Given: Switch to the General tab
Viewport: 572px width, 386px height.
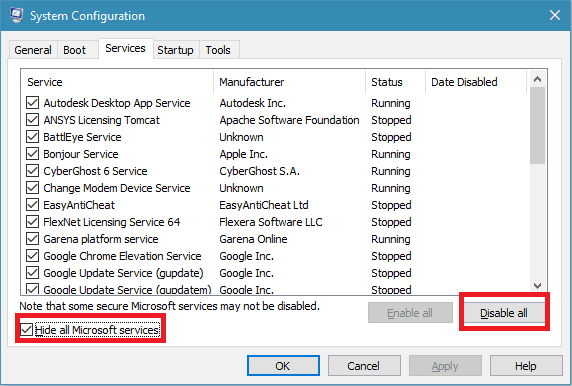Looking at the screenshot, I should 33,50.
